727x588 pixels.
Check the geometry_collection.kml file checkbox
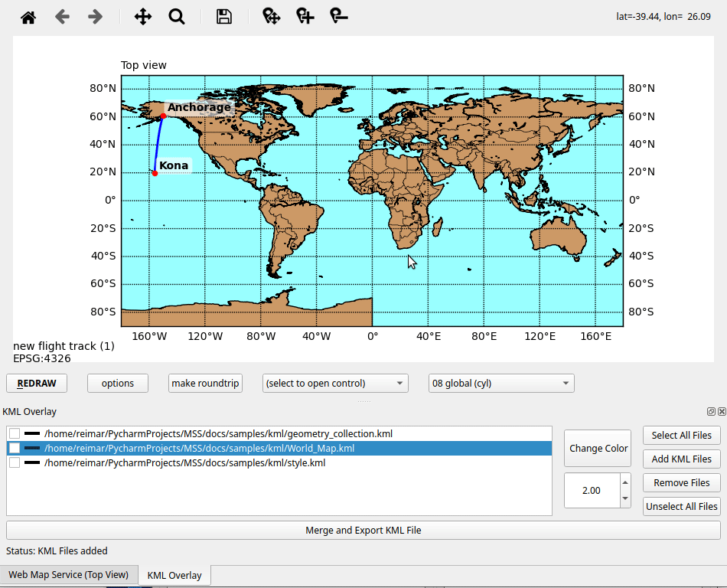pos(15,434)
